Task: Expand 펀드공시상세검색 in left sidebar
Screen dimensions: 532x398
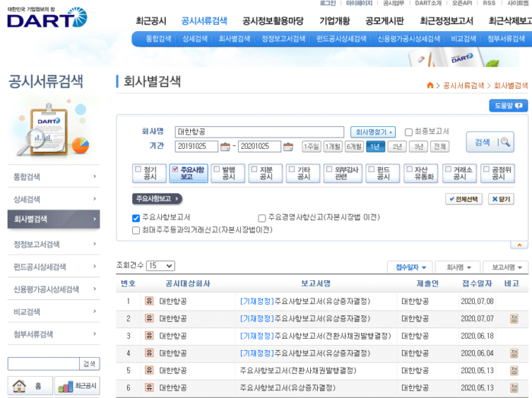Action: pyautogui.click(x=54, y=267)
